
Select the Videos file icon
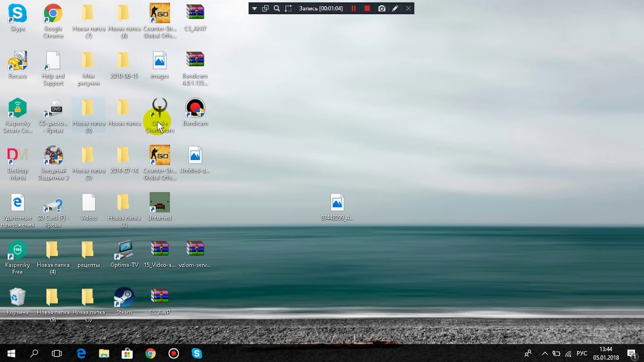pyautogui.click(x=89, y=207)
